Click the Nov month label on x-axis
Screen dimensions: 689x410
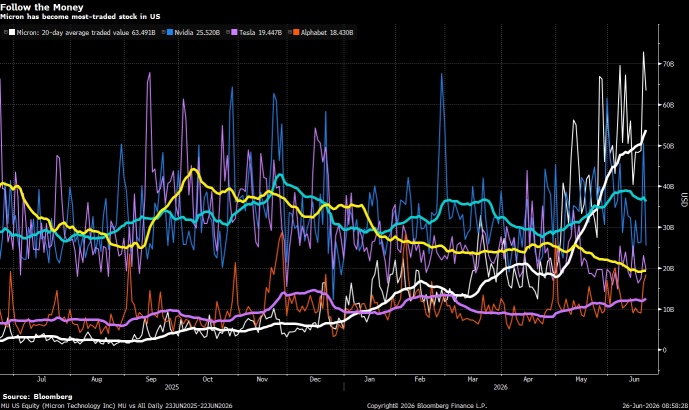click(x=262, y=379)
